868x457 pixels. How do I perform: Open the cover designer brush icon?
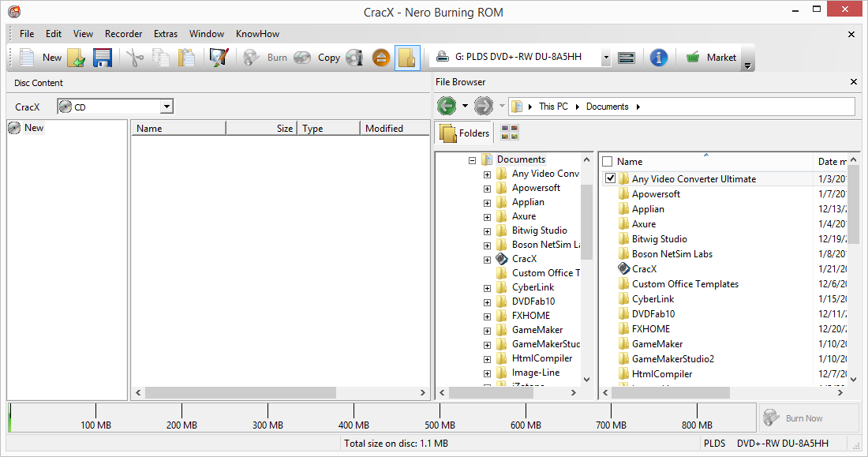click(219, 58)
